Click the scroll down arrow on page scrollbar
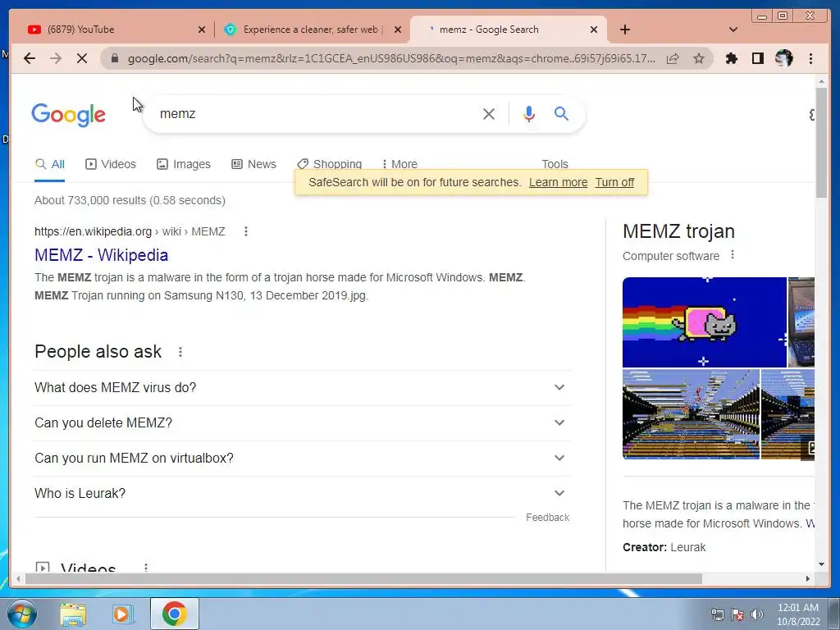840x630 pixels. [821, 564]
